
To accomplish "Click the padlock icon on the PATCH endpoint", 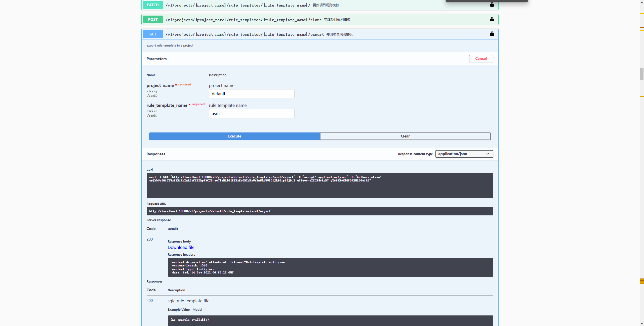I will click(x=492, y=5).
